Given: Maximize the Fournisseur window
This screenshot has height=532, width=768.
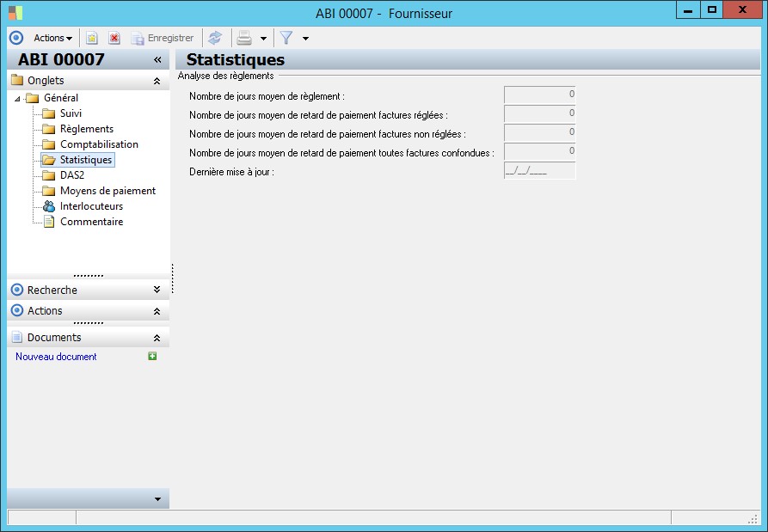Looking at the screenshot, I should (x=712, y=10).
